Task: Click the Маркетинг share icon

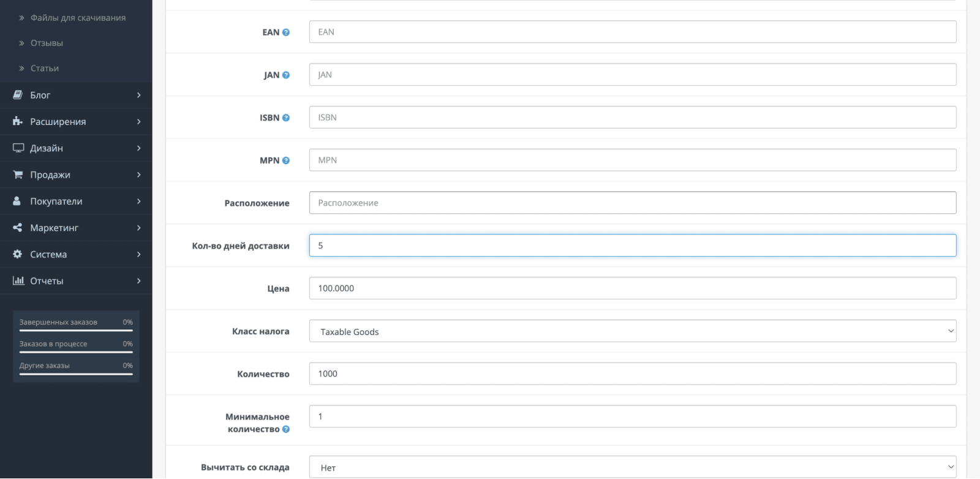Action: [x=17, y=227]
